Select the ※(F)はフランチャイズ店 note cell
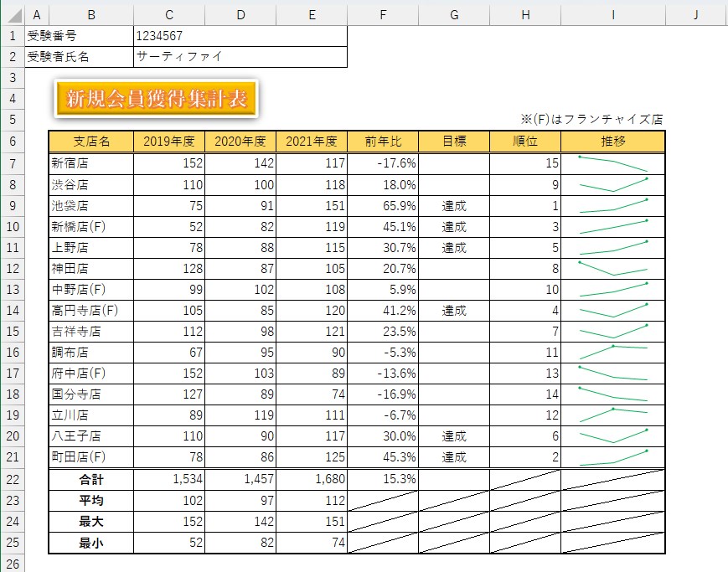Screen dimensions: 728x572 [593, 120]
